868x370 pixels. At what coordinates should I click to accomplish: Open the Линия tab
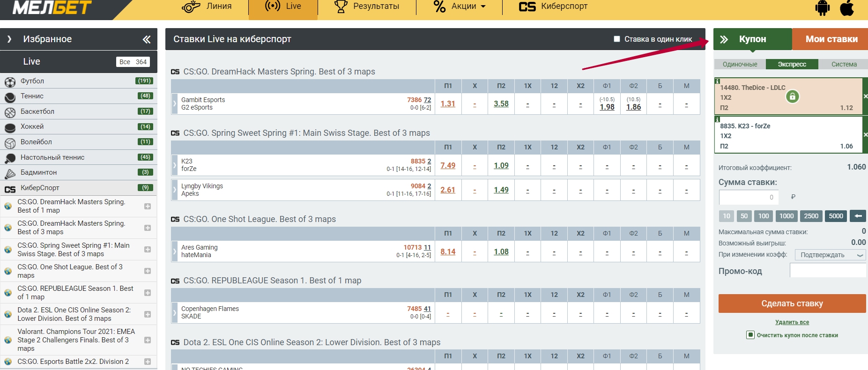coord(207,7)
